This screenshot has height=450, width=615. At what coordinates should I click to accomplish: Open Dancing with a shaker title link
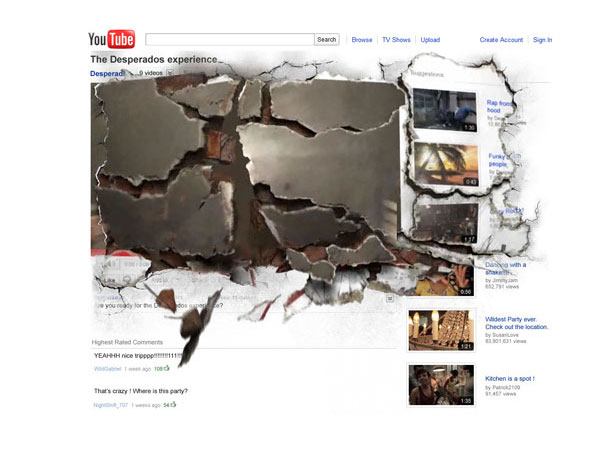(506, 268)
